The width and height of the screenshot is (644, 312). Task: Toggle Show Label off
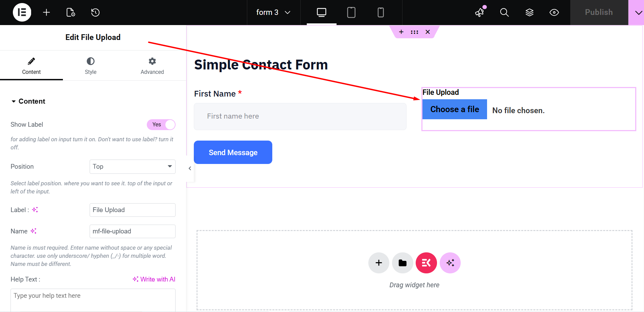pos(161,124)
